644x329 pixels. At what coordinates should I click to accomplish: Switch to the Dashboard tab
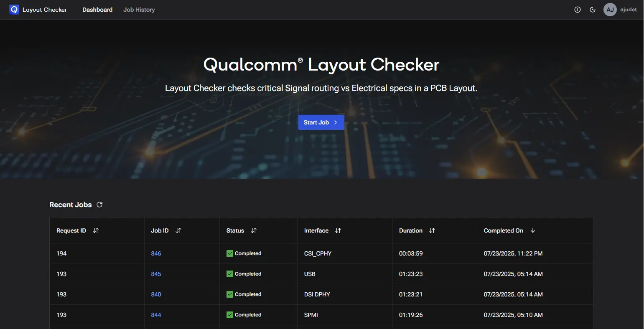click(x=97, y=10)
